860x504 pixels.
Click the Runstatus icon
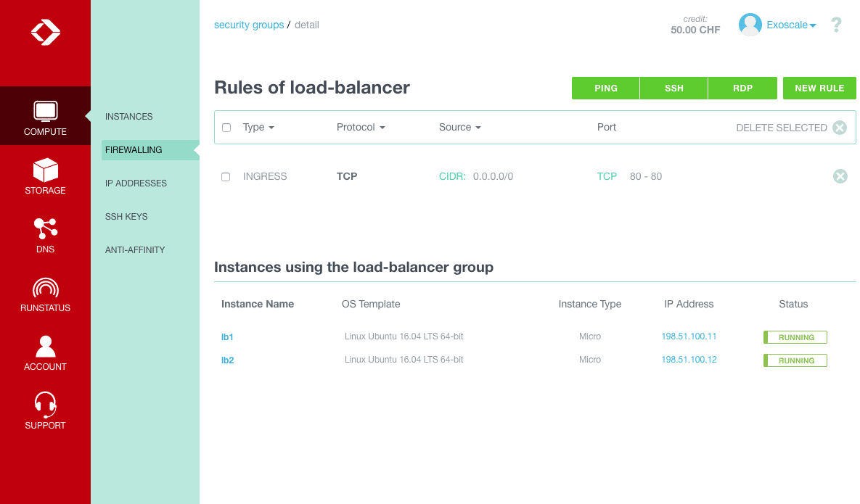pos(45,288)
